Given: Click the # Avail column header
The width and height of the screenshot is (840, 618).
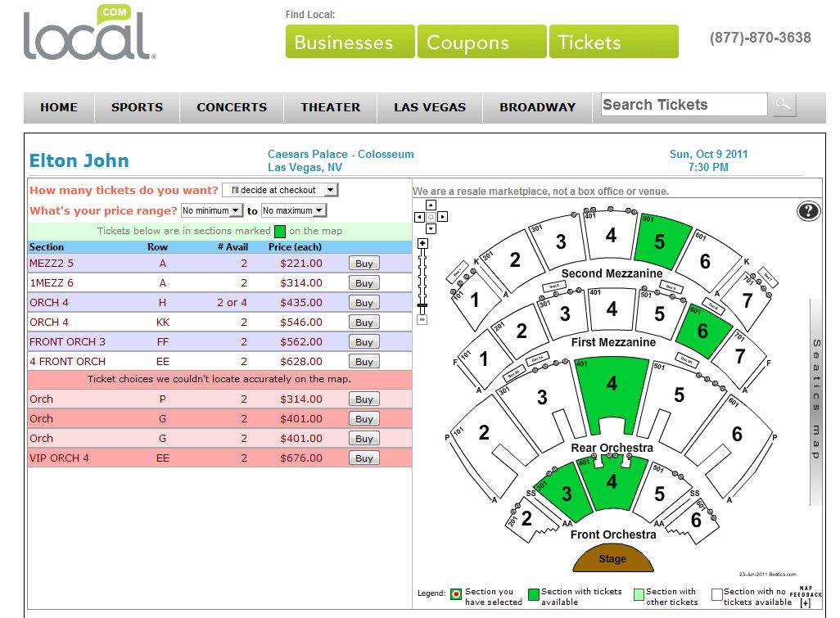Looking at the screenshot, I should pyautogui.click(x=233, y=247).
